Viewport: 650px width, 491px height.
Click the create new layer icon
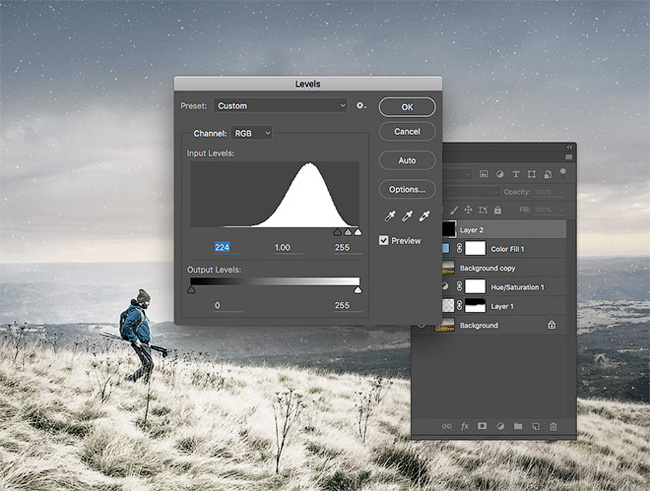pos(536,426)
